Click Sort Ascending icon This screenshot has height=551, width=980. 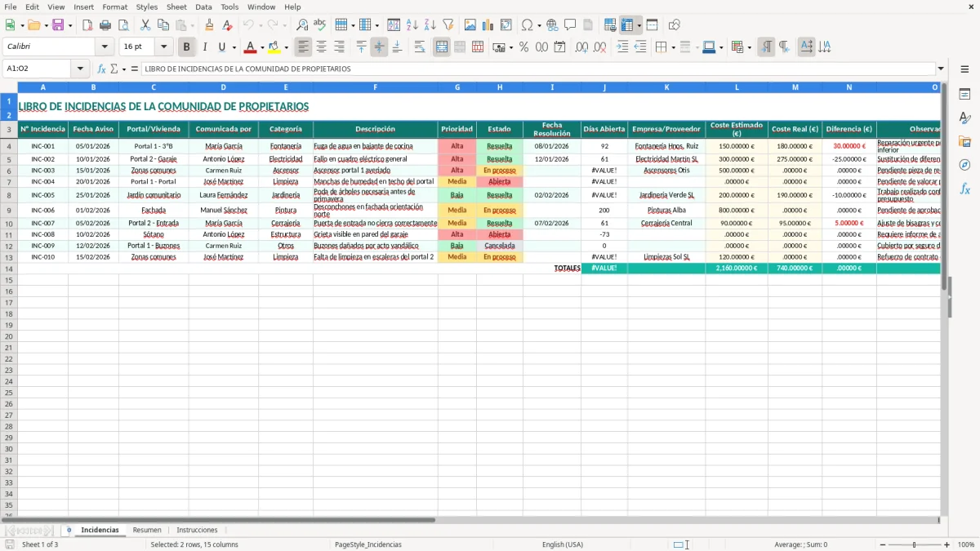pyautogui.click(x=412, y=25)
